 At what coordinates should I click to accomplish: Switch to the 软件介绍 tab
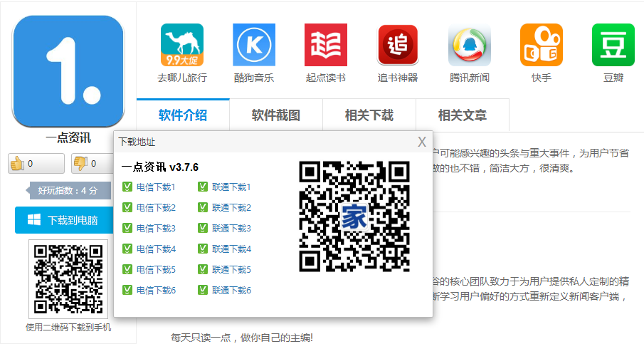tap(183, 115)
